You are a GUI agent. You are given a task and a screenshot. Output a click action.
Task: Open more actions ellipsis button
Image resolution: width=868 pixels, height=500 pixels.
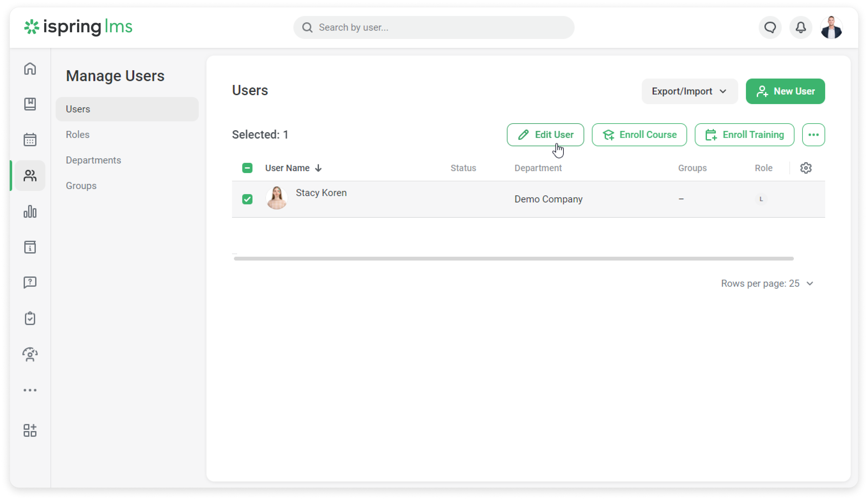[813, 135]
